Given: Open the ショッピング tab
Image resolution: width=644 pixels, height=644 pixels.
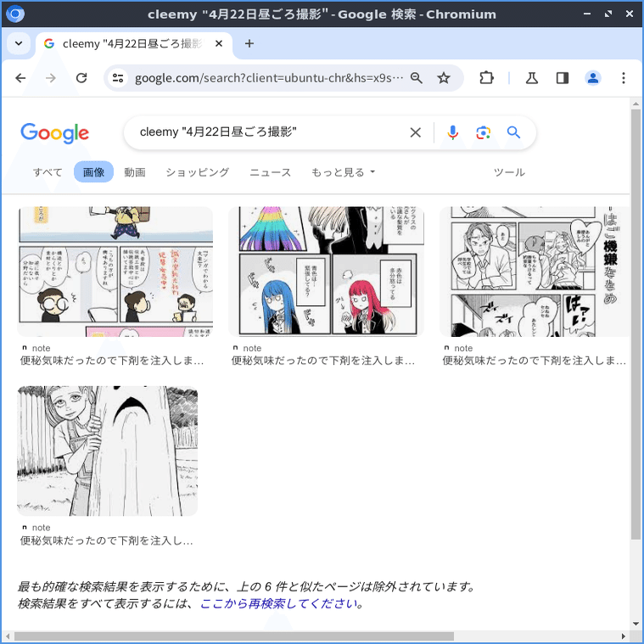Looking at the screenshot, I should pos(197,172).
